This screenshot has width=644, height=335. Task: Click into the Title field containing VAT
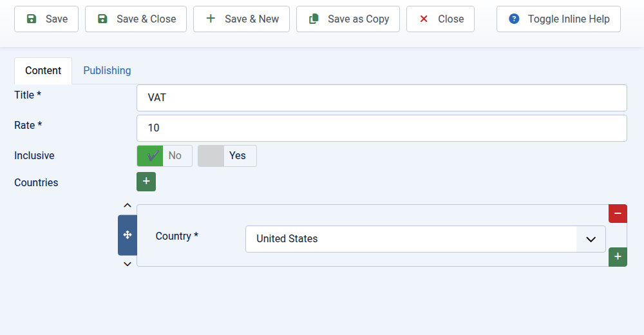pyautogui.click(x=381, y=98)
